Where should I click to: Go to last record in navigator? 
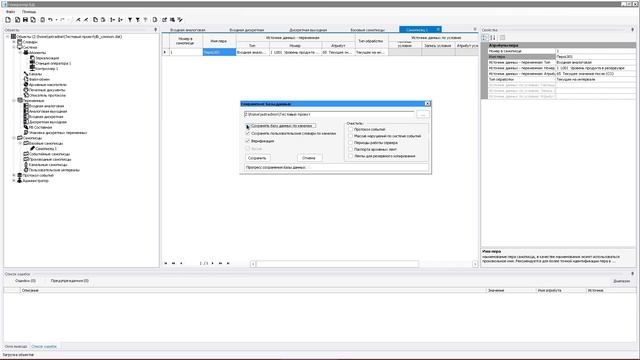pyautogui.click(x=228, y=263)
